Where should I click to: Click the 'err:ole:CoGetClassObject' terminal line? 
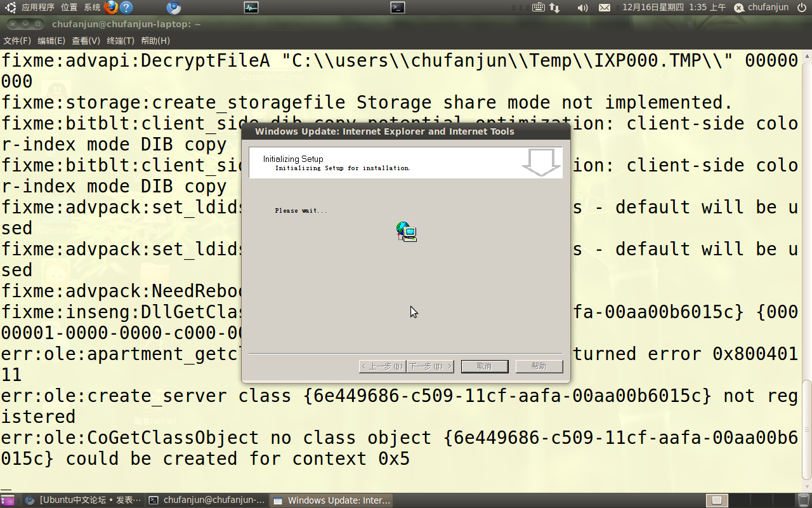[x=400, y=448]
